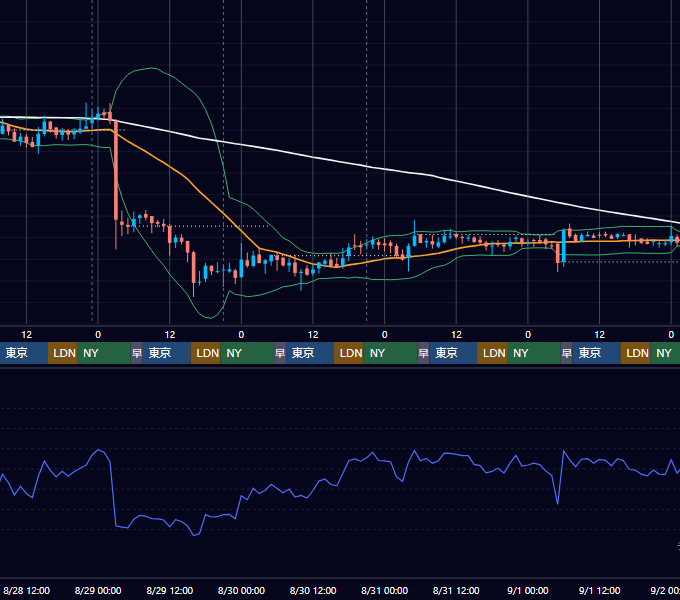Click the 9/1 12:00 date label

tap(599, 590)
